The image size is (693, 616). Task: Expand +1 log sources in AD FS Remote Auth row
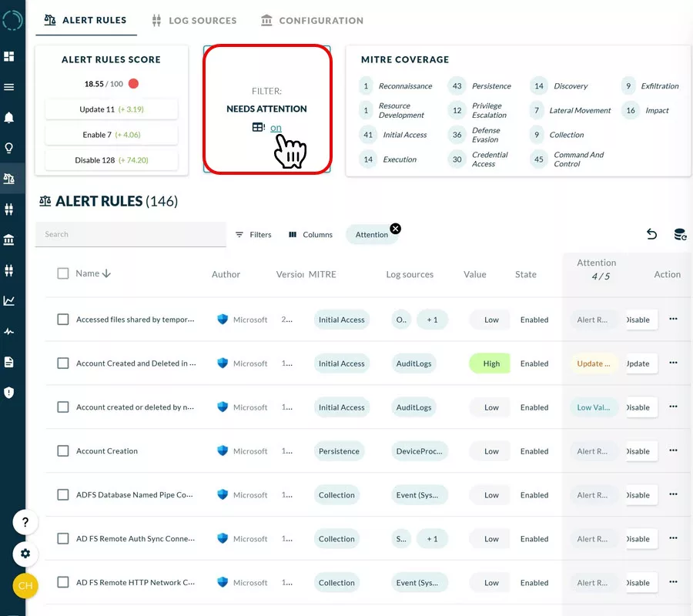point(432,539)
